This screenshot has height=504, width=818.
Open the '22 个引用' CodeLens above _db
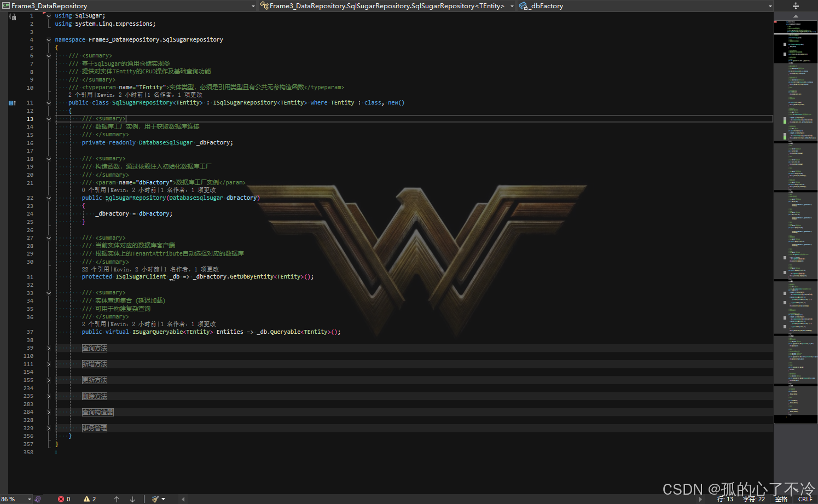[96, 269]
